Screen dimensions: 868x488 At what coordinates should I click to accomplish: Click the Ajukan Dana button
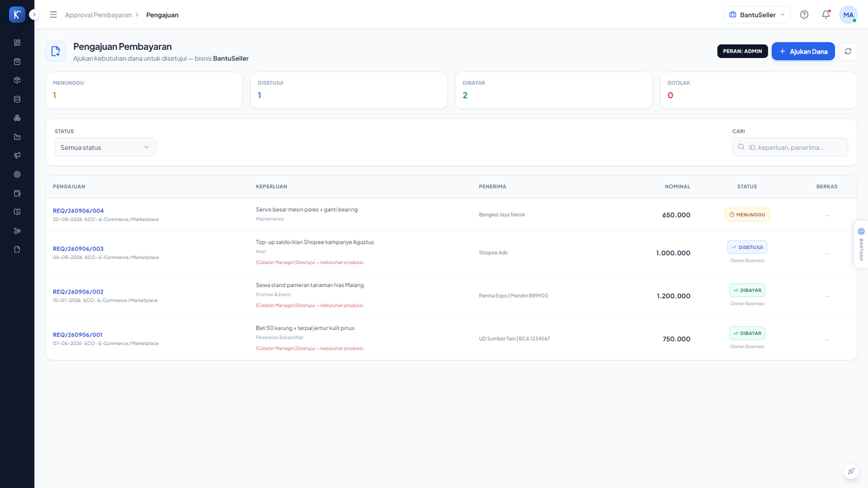tap(803, 51)
